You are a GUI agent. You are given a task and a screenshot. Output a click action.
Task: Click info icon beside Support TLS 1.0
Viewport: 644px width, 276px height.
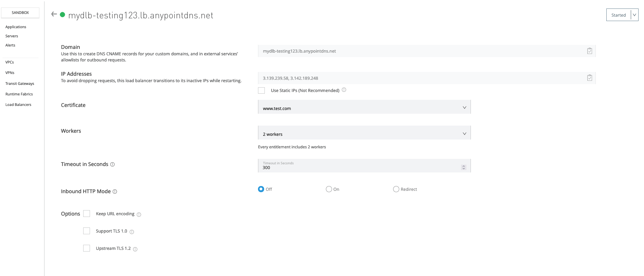pos(132,232)
